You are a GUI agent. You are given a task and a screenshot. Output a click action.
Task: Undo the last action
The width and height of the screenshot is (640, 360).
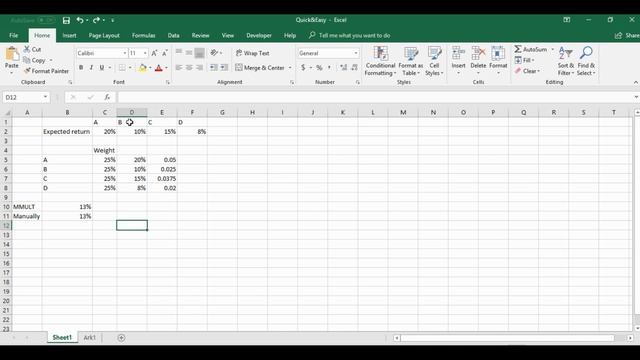80,20
